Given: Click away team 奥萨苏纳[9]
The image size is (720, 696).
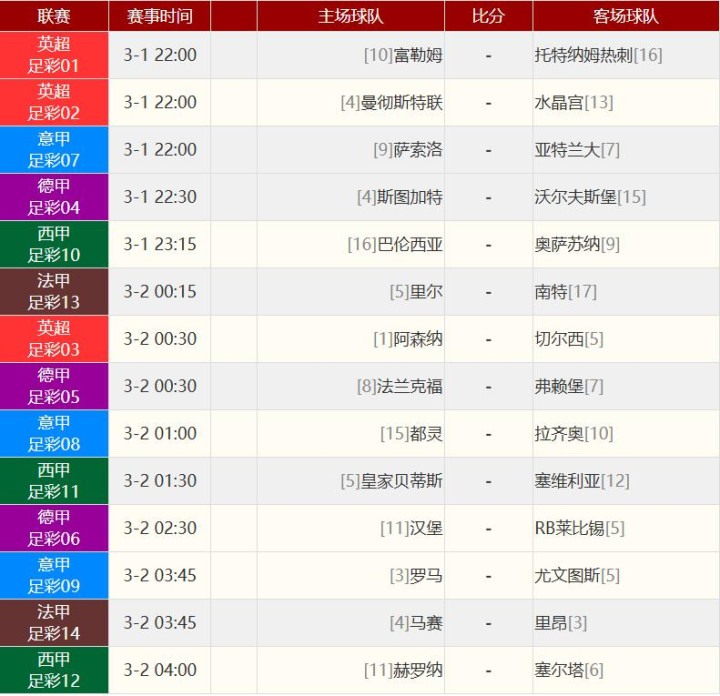Looking at the screenshot, I should click(x=577, y=245).
